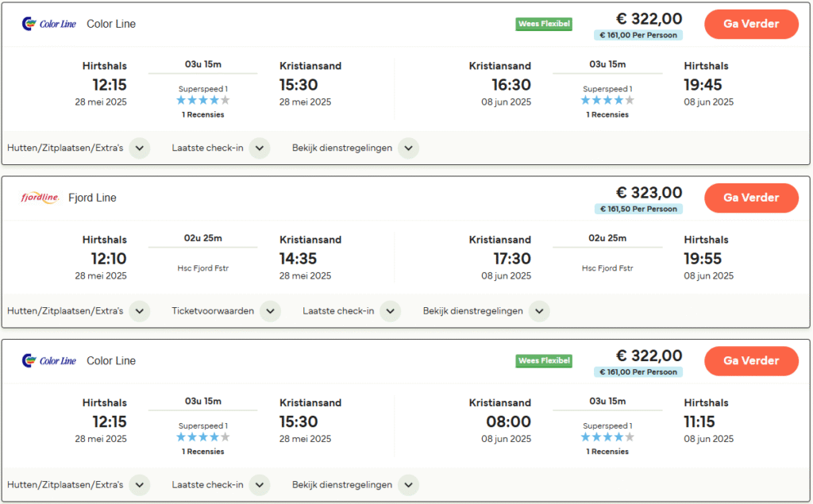
Task: Show Bekijk dienstregelingen for Fjord Line
Action: [x=539, y=311]
